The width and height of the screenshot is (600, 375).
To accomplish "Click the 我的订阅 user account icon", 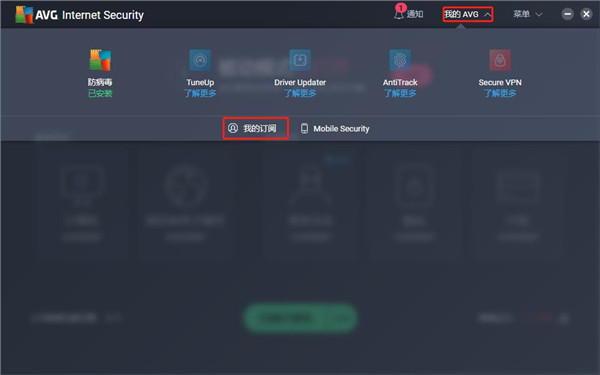I will click(233, 128).
